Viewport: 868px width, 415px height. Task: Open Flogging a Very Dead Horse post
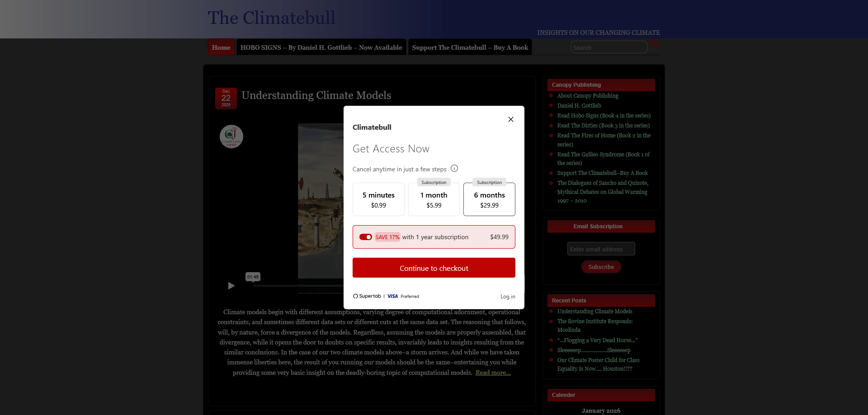(598, 340)
